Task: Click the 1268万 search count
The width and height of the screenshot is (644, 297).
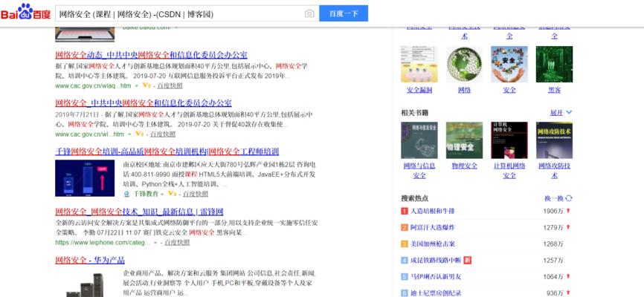Action: pyautogui.click(x=553, y=244)
